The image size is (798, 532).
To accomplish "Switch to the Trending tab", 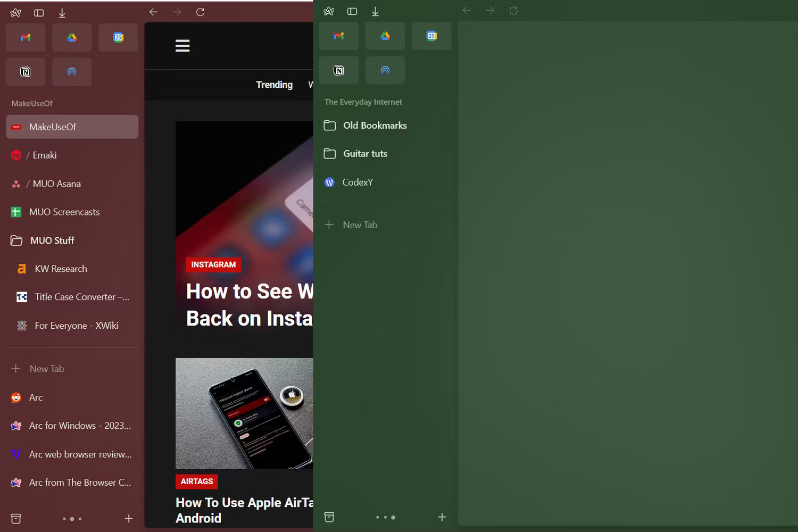I will coord(274,85).
